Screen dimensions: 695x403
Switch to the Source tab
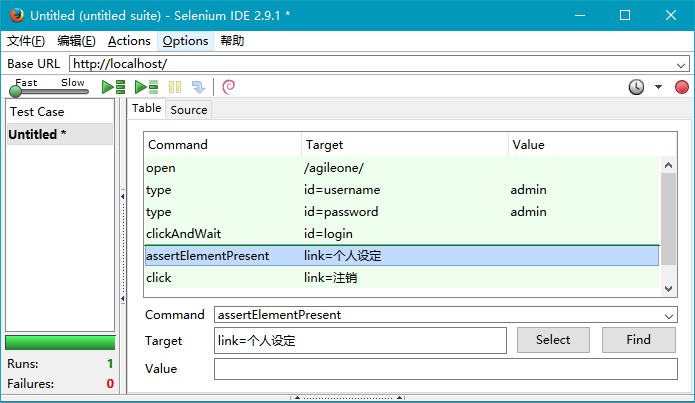pyautogui.click(x=189, y=110)
